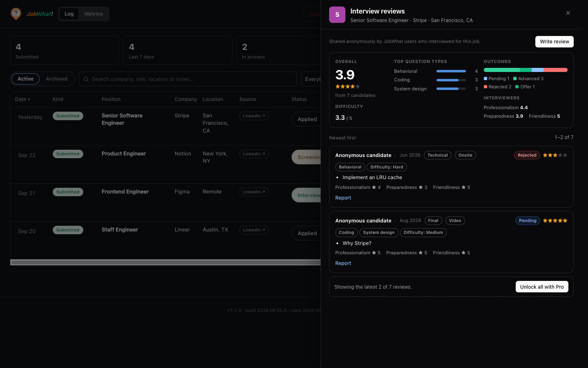This screenshot has height=368, width=588.
Task: Switch to the Log tab
Action: coord(69,14)
